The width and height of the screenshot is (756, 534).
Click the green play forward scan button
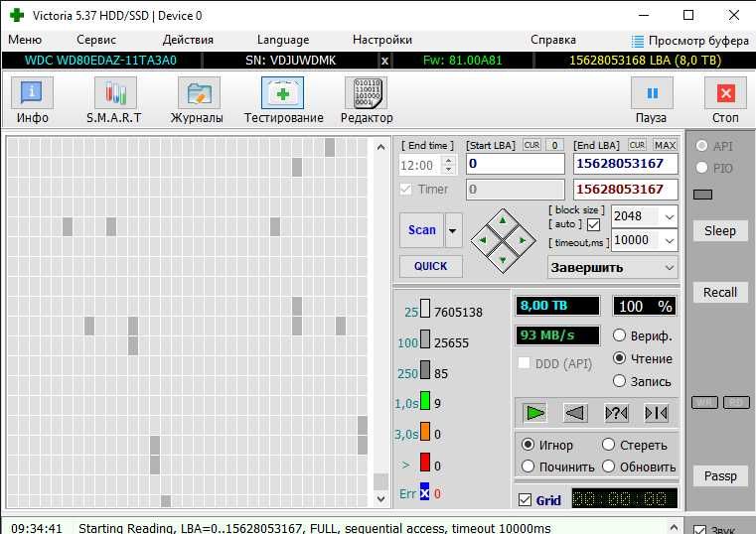point(534,413)
